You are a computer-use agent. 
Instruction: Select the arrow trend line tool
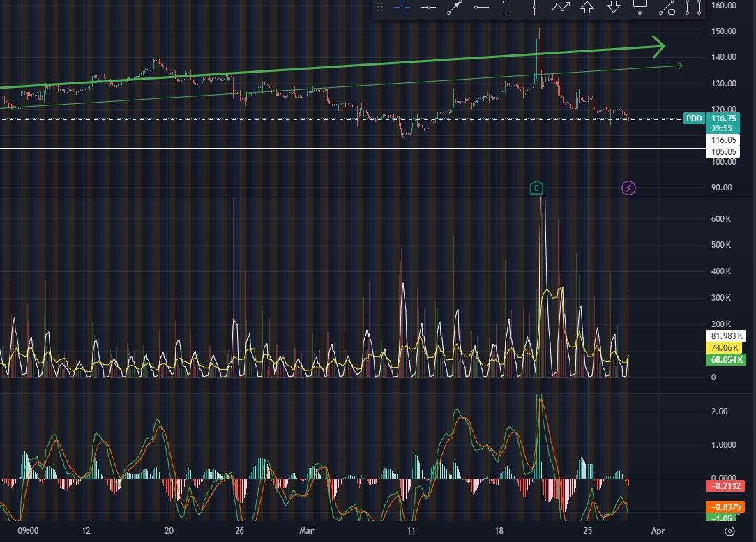pyautogui.click(x=455, y=7)
